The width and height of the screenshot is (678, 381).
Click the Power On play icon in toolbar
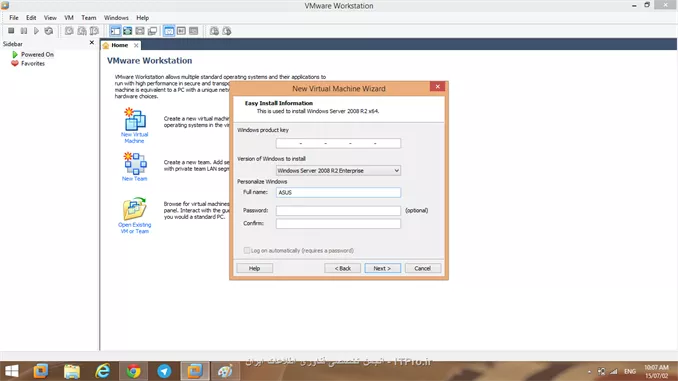click(x=36, y=31)
